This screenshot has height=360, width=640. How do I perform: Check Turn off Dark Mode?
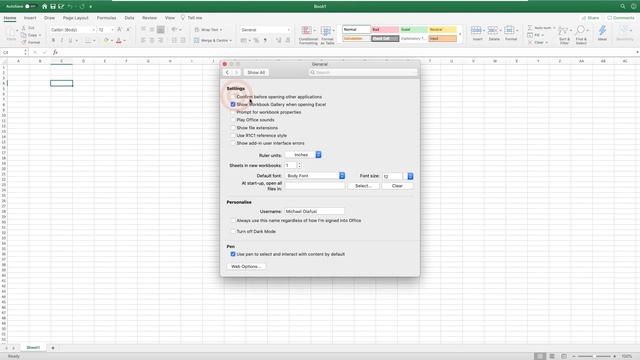[x=233, y=231]
